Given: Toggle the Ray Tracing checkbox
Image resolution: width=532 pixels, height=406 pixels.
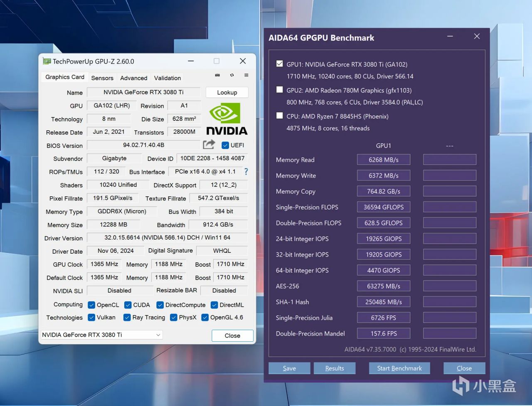Looking at the screenshot, I should point(127,318).
